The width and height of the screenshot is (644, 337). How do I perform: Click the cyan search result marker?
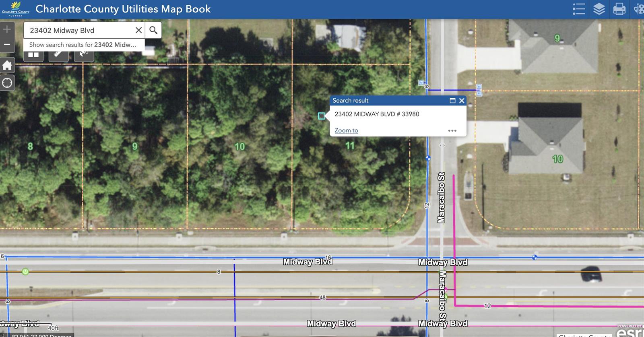pos(322,116)
